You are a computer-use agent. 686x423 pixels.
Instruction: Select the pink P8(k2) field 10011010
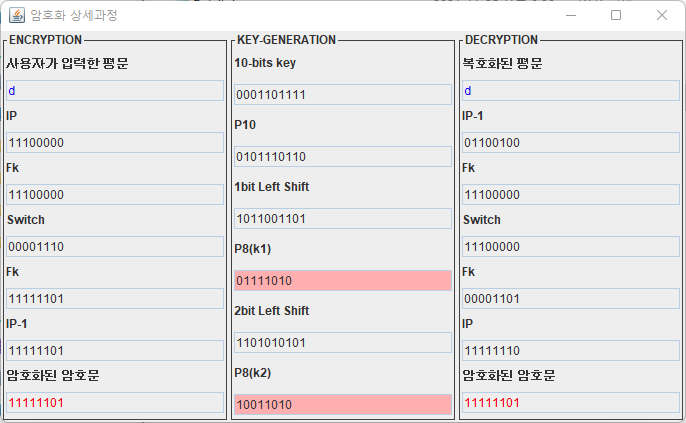coord(343,405)
